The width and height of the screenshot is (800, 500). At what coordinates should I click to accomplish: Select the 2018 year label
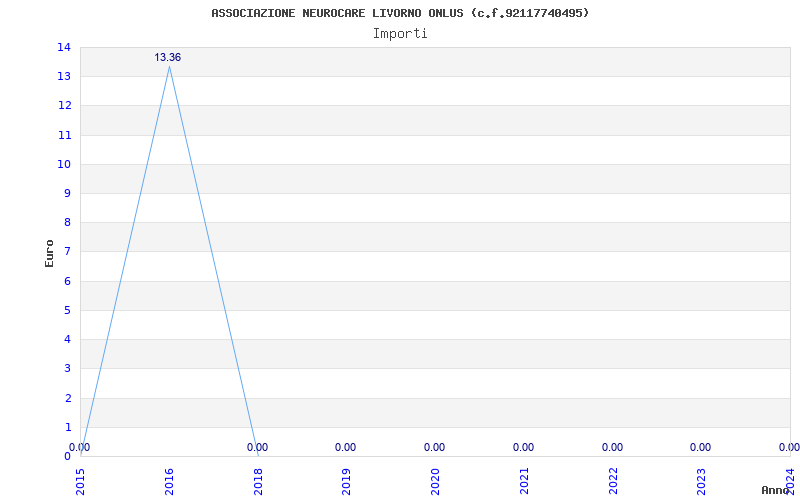258,482
